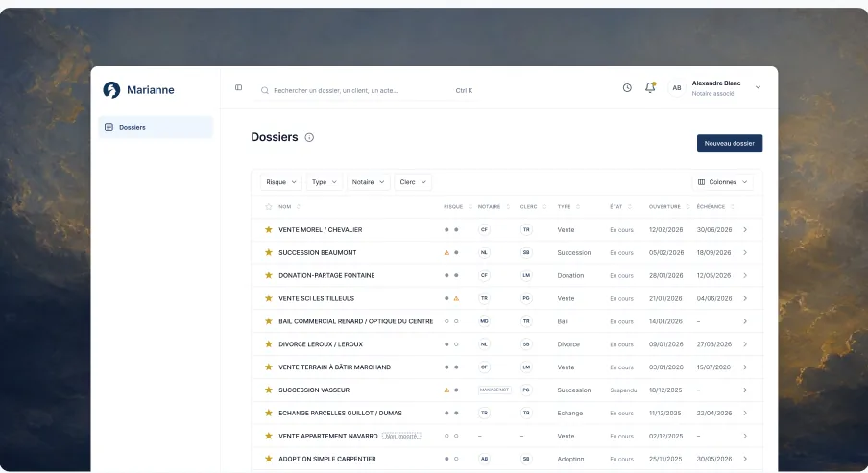Click MD notary badge in BAIL COMMERCIAL RENARD row
The image size is (868, 473).
(484, 321)
